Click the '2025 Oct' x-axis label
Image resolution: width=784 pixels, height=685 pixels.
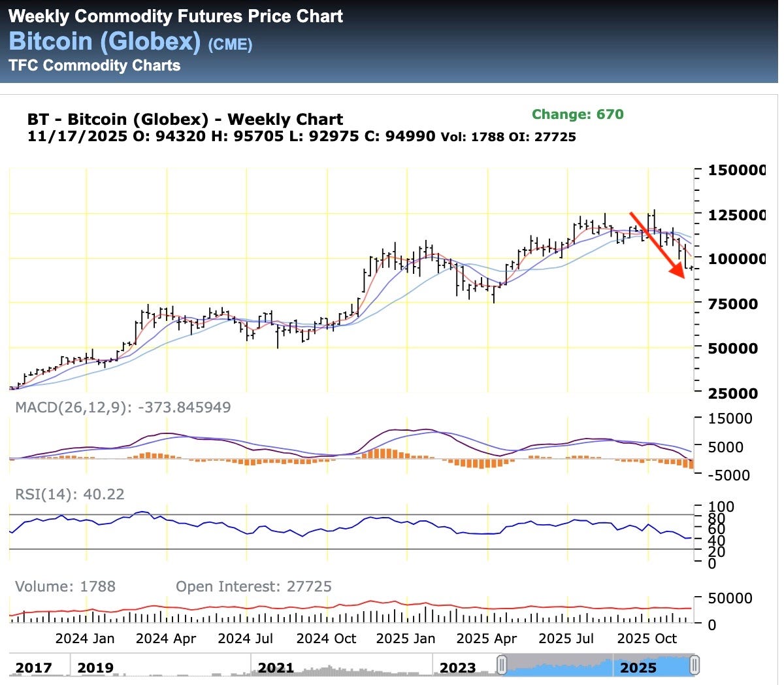pos(647,639)
